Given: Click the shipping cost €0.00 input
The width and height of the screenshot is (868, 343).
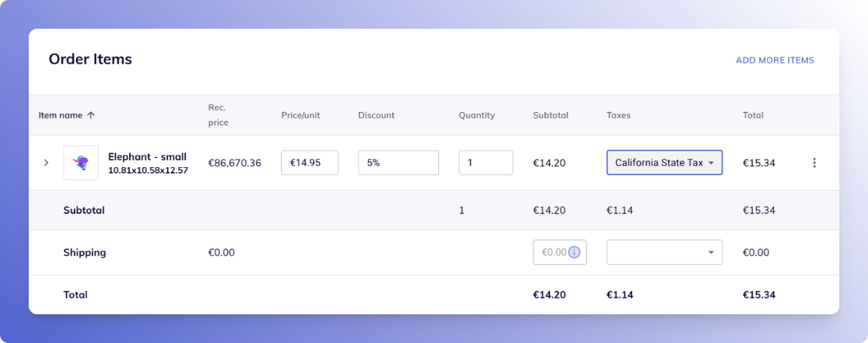Looking at the screenshot, I should [560, 253].
